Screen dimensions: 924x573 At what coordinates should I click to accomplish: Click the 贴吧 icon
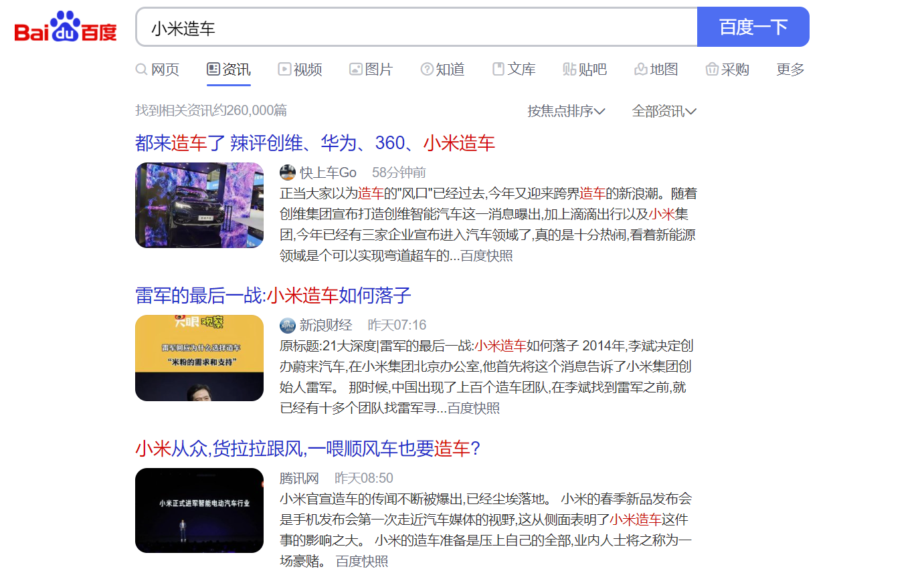[569, 69]
